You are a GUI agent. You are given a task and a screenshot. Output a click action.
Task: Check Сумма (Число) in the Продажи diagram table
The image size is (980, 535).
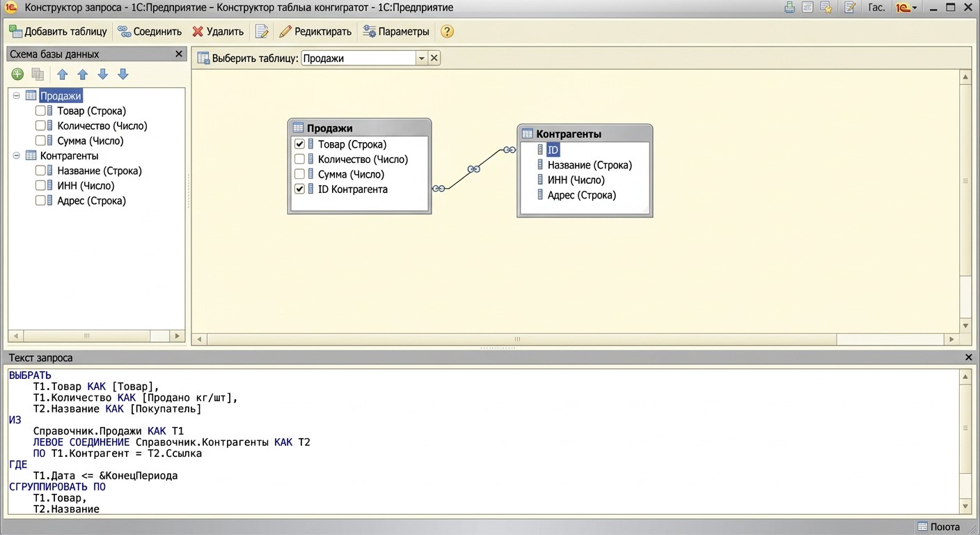(300, 174)
